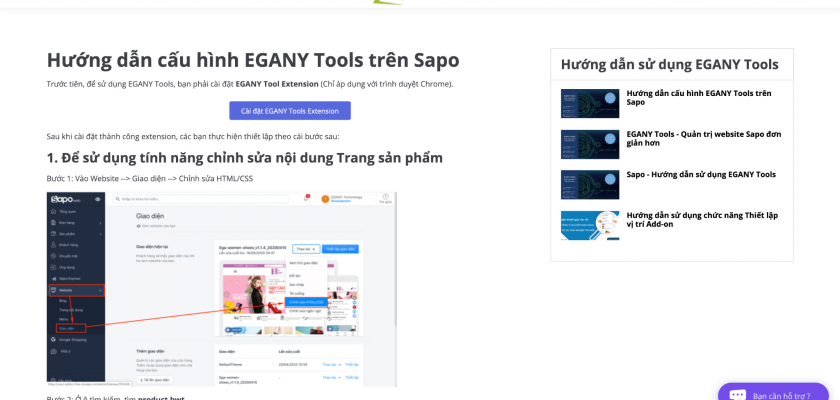Image resolution: width=840 pixels, height=400 pixels.
Task: Open thumbnail for Quản trị website Sapo article
Action: 589,144
